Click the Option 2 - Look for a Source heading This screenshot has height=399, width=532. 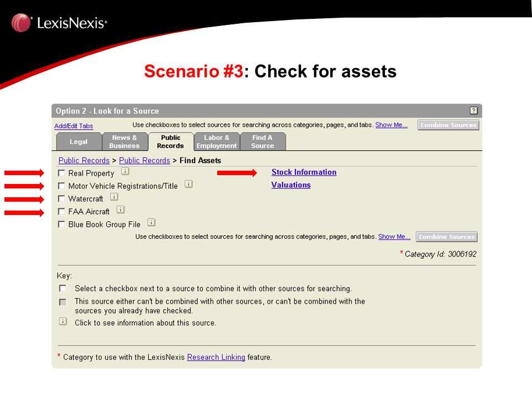(107, 111)
